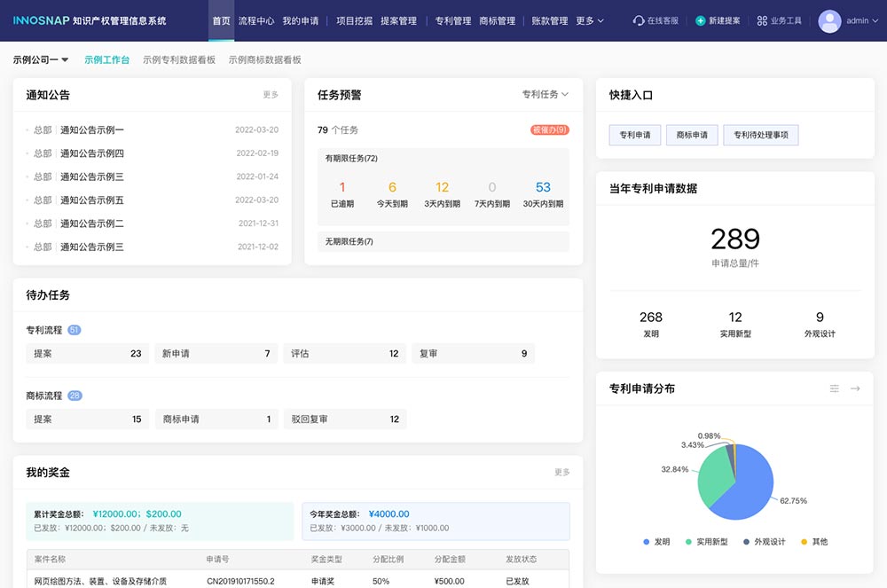
Task: Click the 在线客服 headset icon
Action: tap(639, 20)
